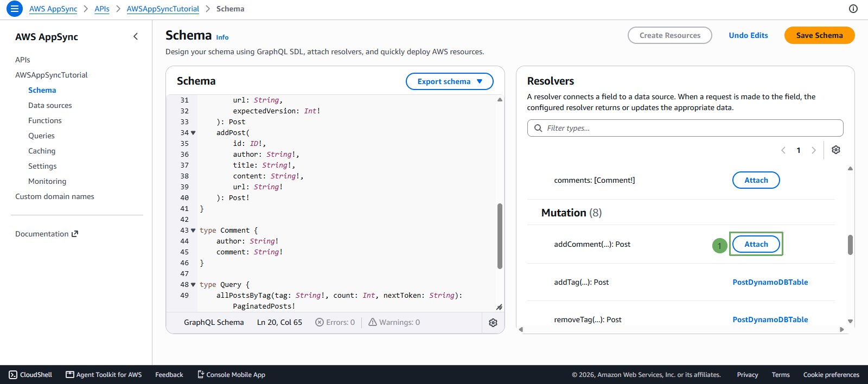Click the schema editor vertical scrollbar
This screenshot has width=868, height=384.
(x=500, y=236)
